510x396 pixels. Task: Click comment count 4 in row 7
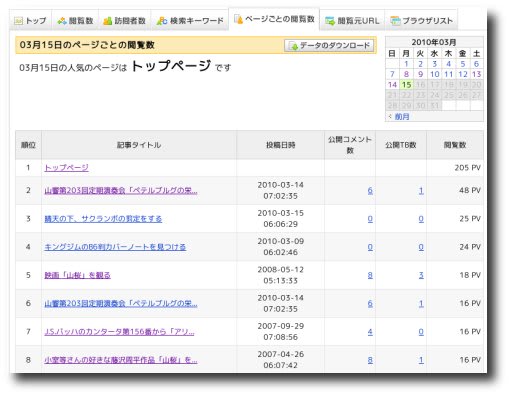(x=370, y=332)
